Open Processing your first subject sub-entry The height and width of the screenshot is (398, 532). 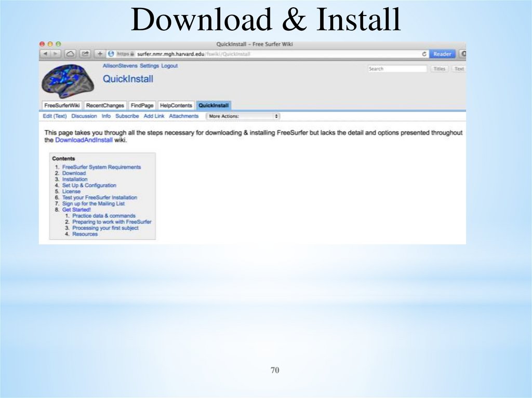[x=105, y=228]
